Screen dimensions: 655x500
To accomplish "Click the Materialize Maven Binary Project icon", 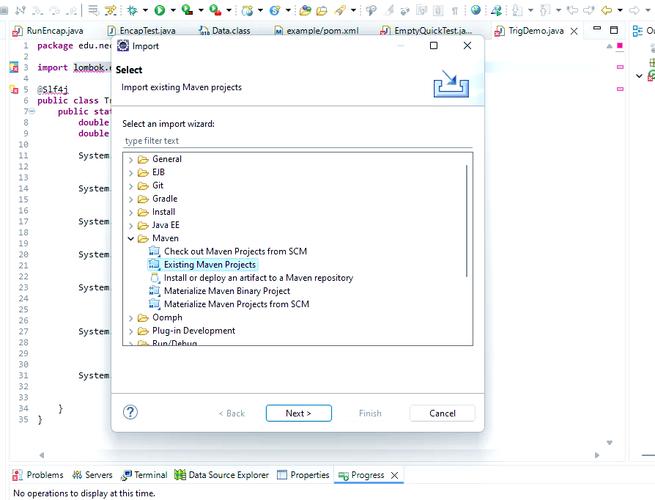I will tap(154, 291).
